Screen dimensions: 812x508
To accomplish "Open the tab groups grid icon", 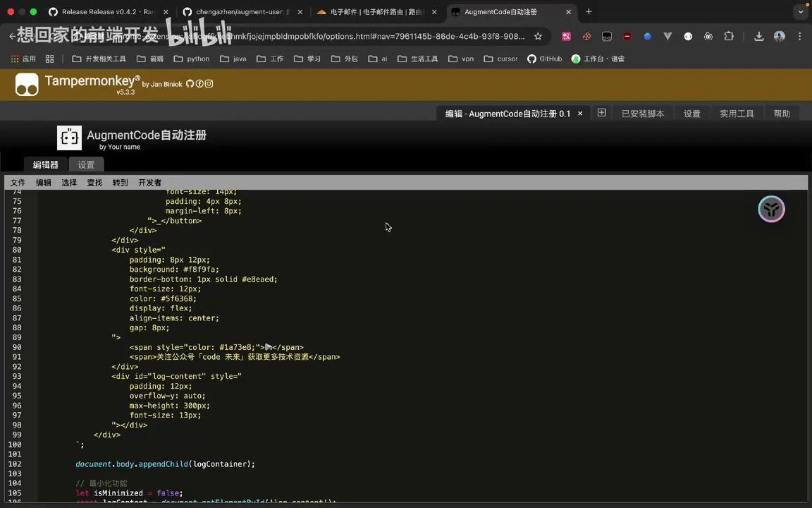I will (50, 59).
